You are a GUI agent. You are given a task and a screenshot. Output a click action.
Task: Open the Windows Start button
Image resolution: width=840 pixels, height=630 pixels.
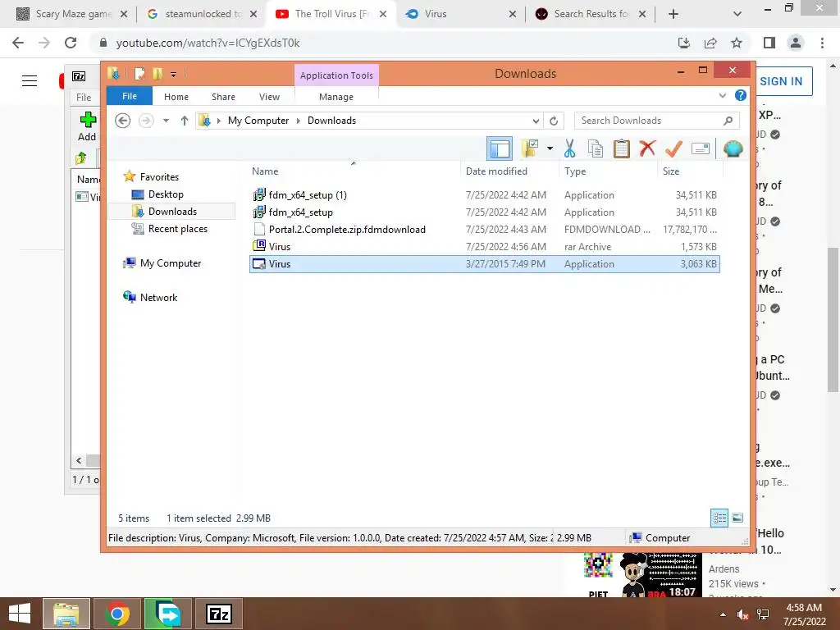(x=20, y=614)
